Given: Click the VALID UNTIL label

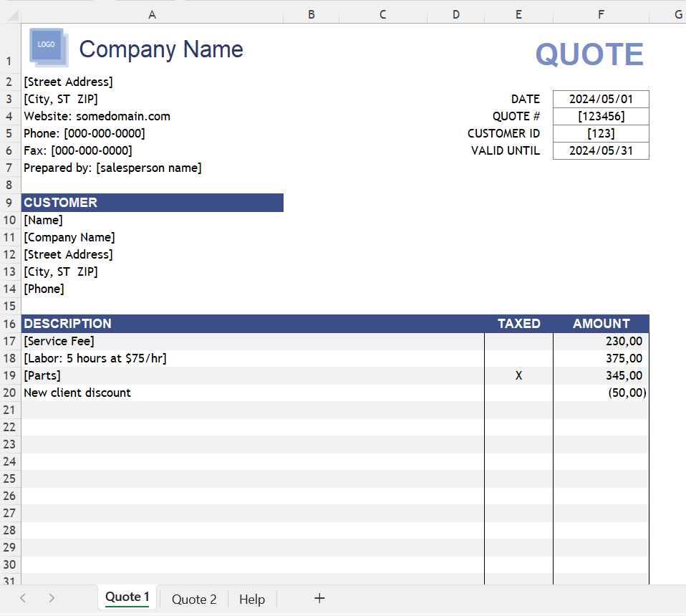Looking at the screenshot, I should pyautogui.click(x=506, y=150).
